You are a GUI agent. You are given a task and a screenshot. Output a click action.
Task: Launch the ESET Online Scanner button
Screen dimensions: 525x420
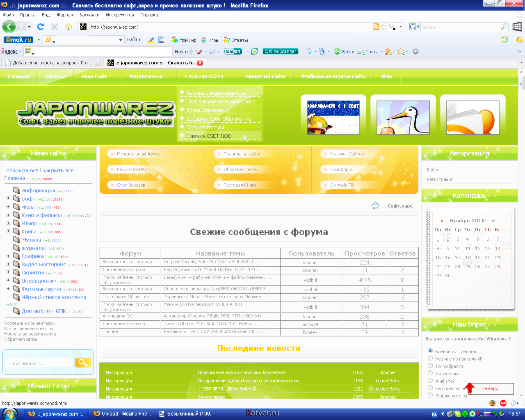[281, 51]
